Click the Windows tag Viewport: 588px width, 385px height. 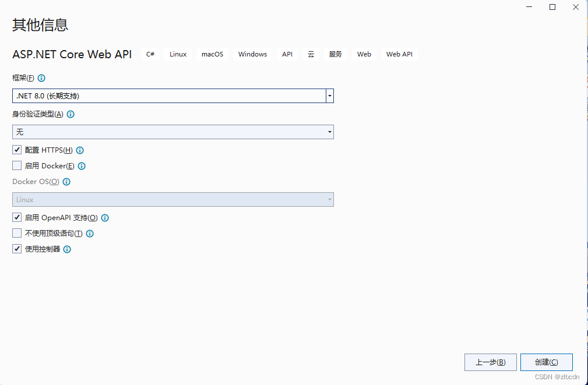252,54
